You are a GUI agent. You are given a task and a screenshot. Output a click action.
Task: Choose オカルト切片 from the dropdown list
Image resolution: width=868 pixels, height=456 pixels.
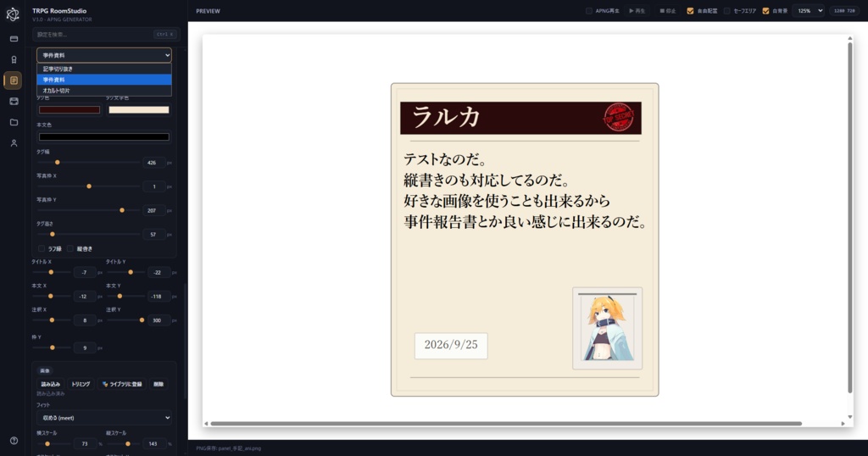tap(104, 91)
